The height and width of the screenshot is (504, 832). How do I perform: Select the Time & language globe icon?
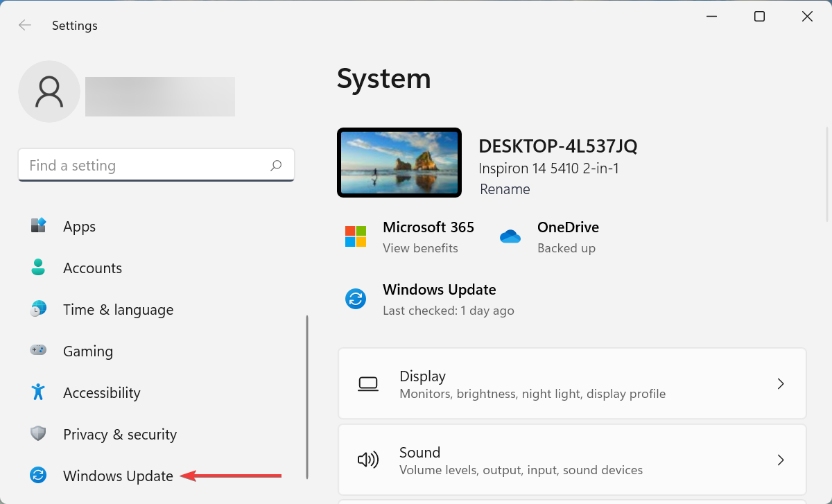point(38,309)
